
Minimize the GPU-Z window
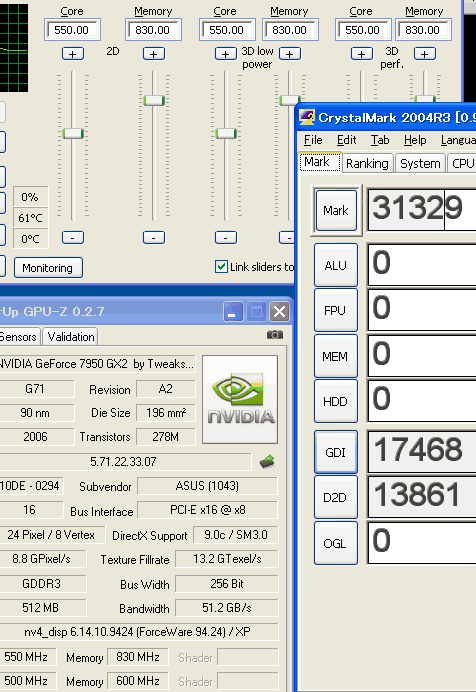click(x=233, y=312)
